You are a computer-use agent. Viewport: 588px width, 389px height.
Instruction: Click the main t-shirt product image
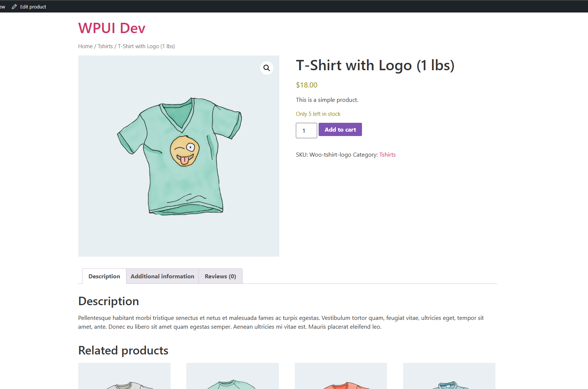[179, 156]
